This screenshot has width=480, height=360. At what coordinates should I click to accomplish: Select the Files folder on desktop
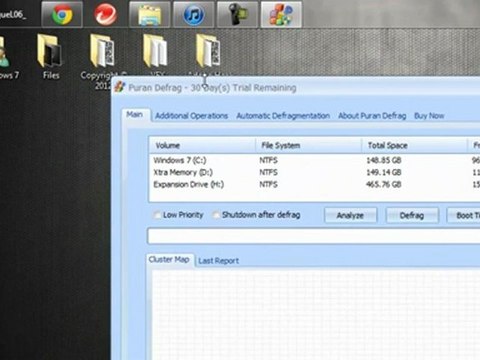click(x=50, y=57)
